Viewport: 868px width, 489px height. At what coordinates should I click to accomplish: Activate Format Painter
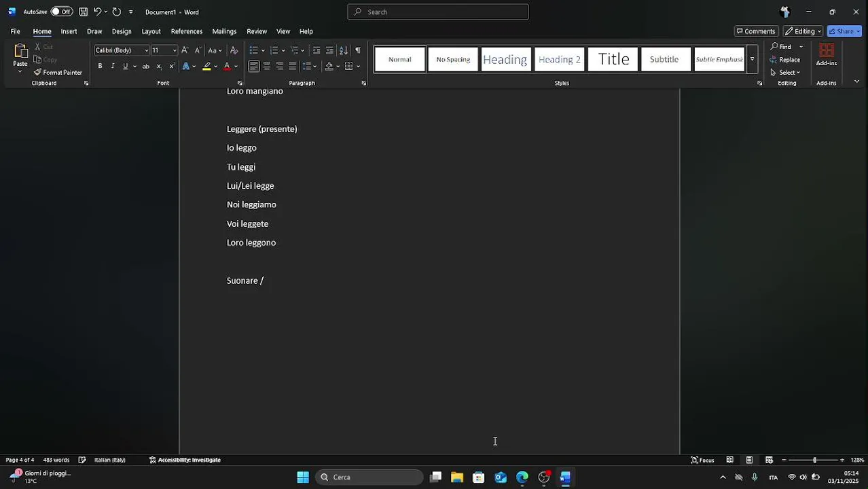click(x=58, y=73)
